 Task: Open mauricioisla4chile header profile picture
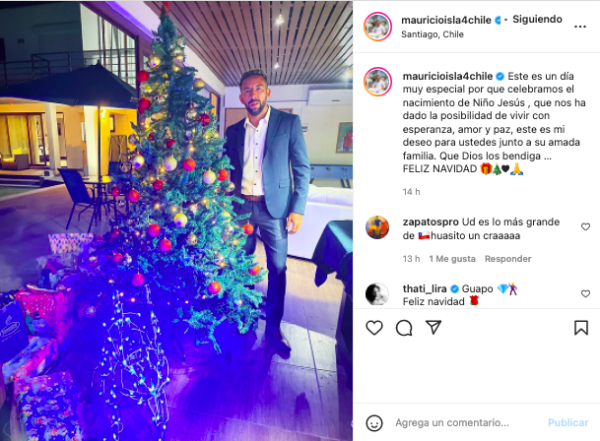(377, 26)
